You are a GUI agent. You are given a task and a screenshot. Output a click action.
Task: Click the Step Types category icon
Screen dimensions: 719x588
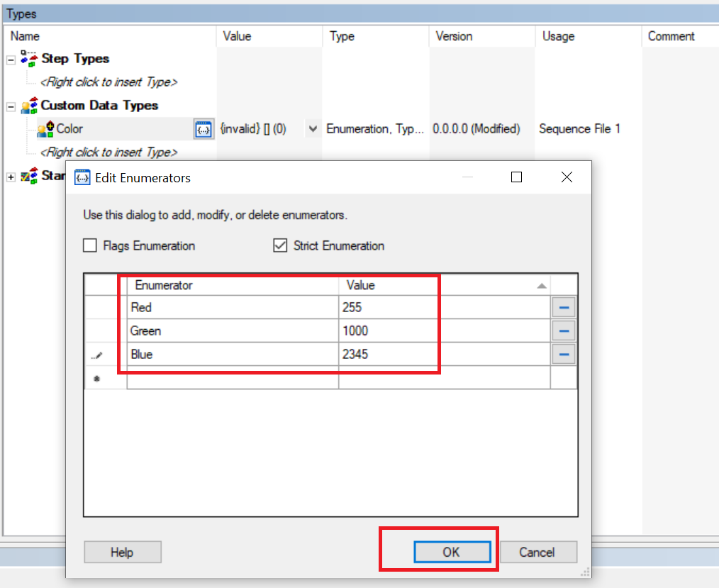coord(29,58)
